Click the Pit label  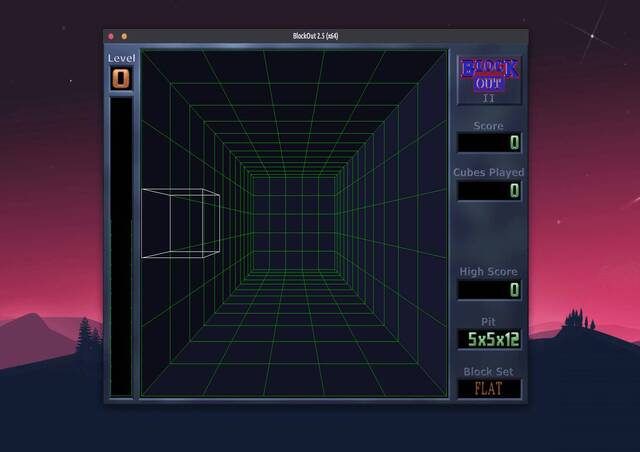tap(489, 322)
